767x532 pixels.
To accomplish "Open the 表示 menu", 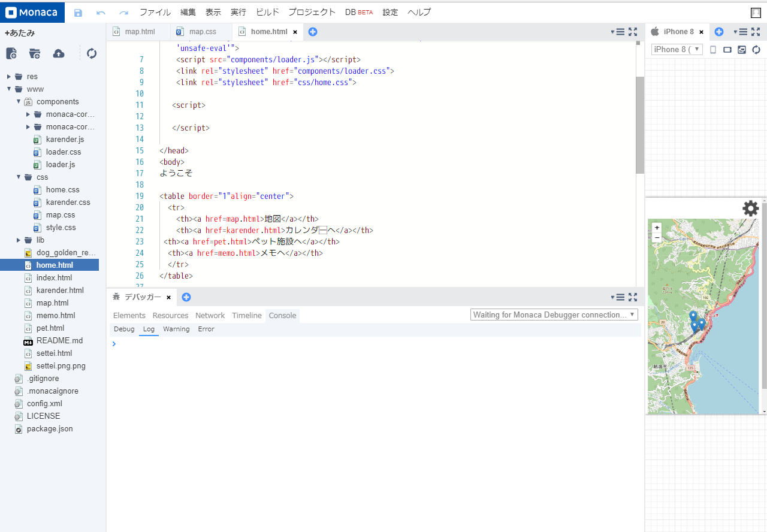I will [x=213, y=13].
